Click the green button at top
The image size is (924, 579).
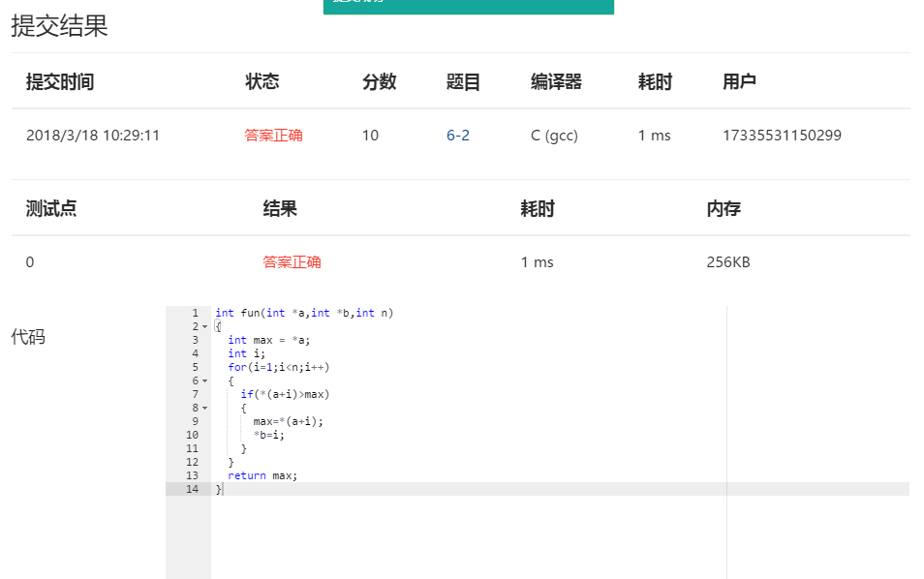coord(469,7)
